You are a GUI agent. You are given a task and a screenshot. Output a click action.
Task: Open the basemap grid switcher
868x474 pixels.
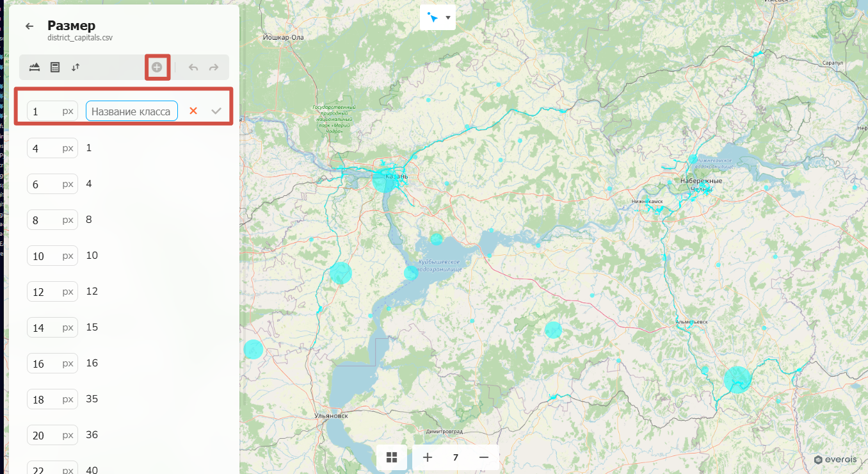(392, 457)
